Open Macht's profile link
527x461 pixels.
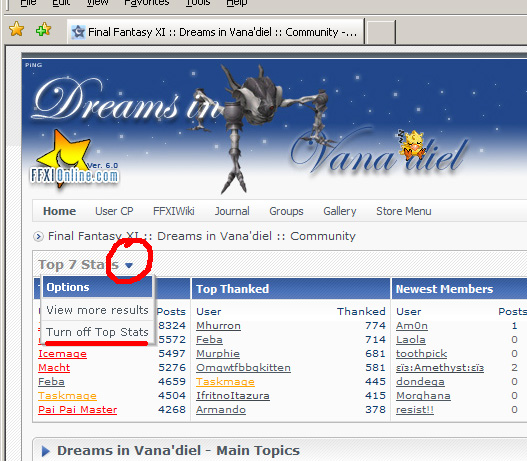point(54,368)
